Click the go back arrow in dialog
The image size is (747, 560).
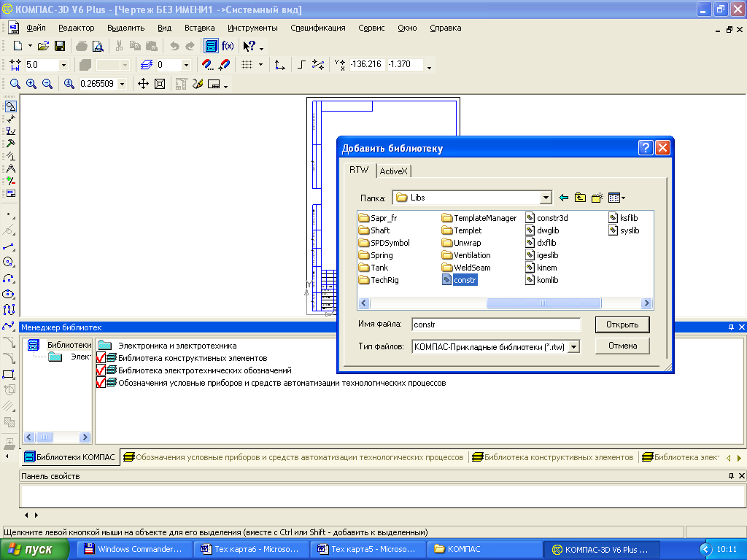(x=564, y=198)
